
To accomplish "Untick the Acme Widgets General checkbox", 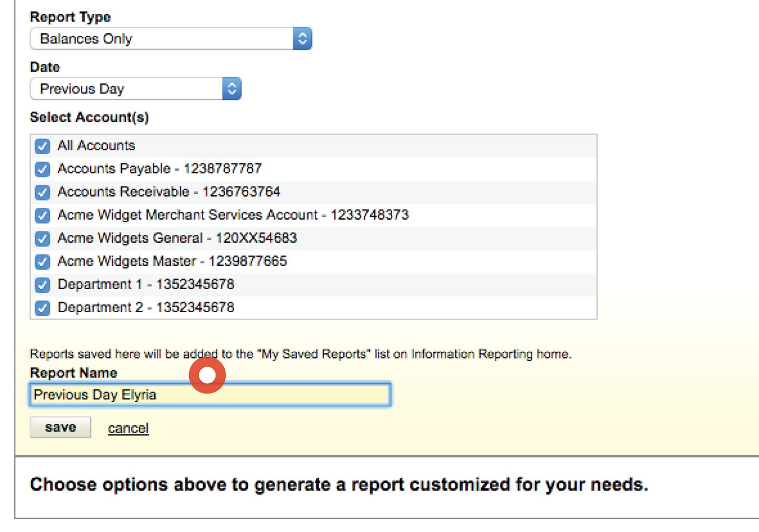I will pyautogui.click(x=43, y=239).
